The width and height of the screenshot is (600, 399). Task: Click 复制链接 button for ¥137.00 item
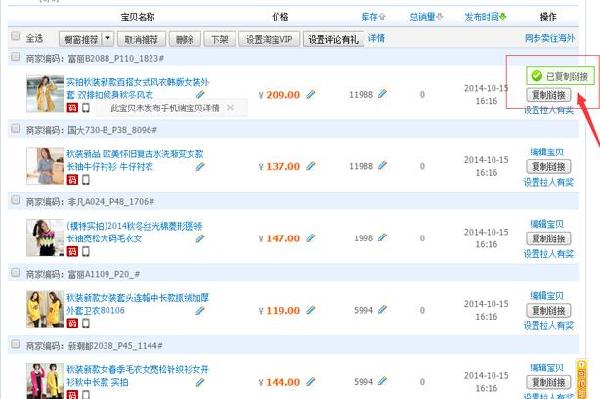[549, 167]
